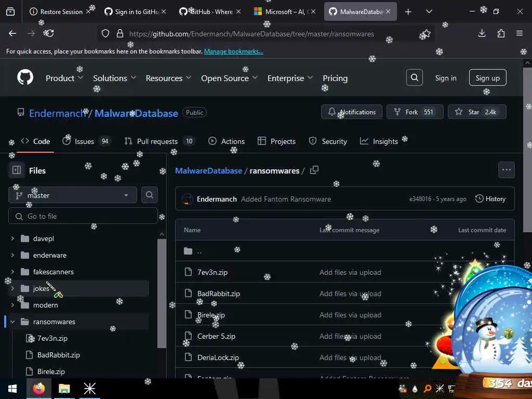Switch to the Code tab

35,141
